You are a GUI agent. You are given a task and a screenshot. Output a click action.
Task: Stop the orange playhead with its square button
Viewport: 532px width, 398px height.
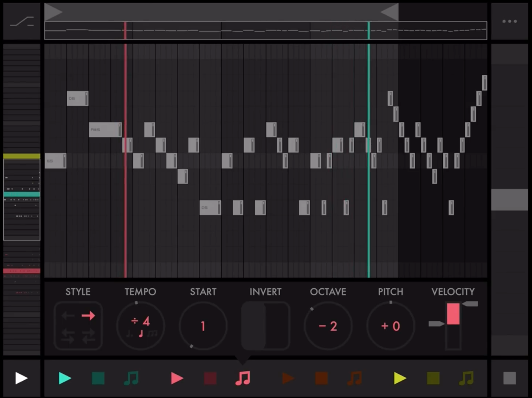[x=321, y=378]
